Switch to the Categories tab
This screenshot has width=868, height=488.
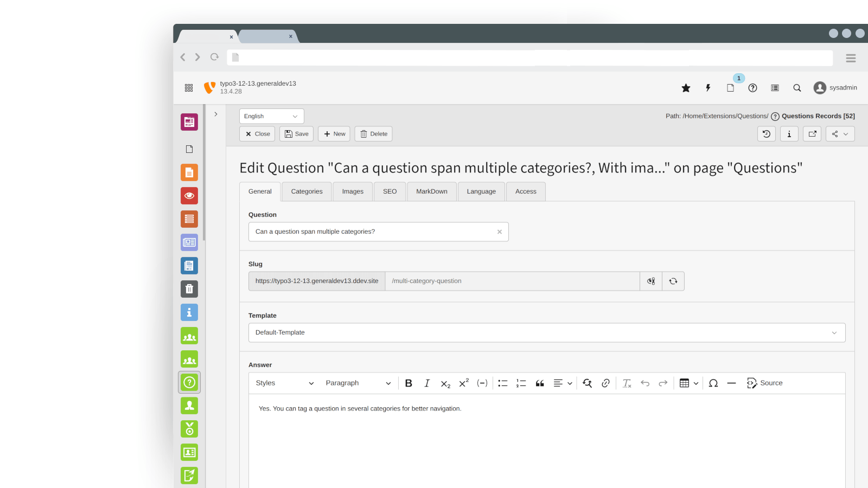(x=307, y=192)
